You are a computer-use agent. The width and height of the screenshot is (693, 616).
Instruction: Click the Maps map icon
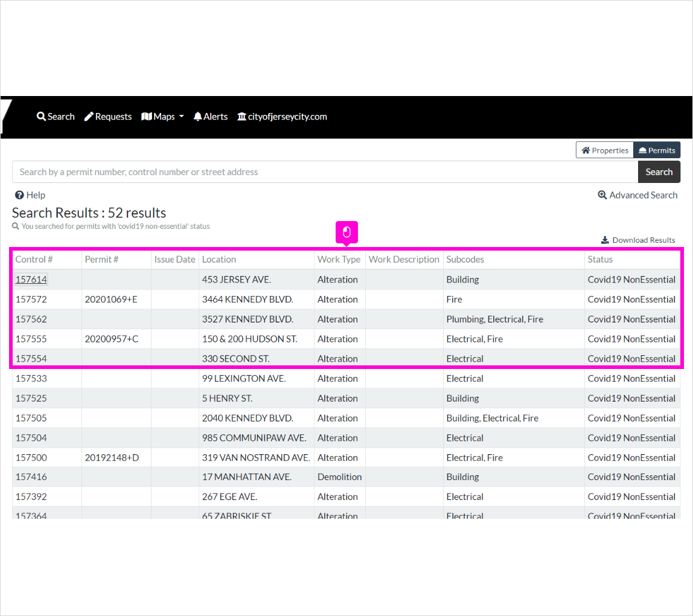click(146, 117)
